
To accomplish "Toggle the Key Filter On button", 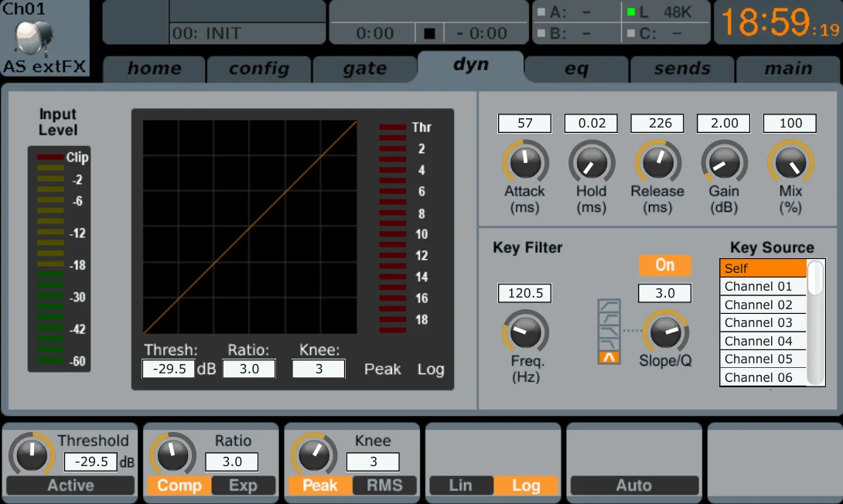I will tap(664, 265).
